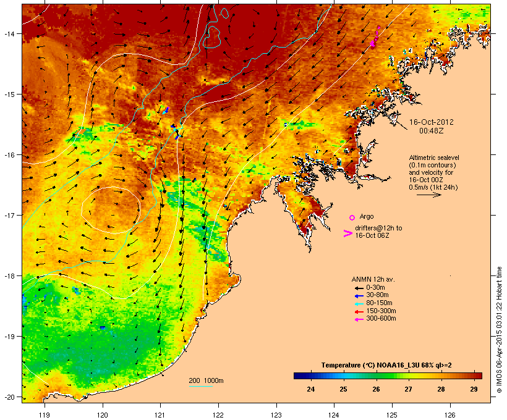
Task: Click the longitude axis label 126
Action: (450, 415)
